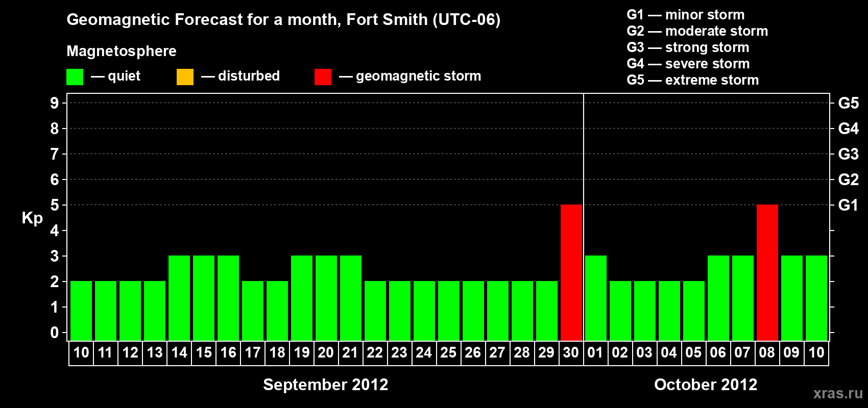Click the date label 21 on the axis

point(350,352)
